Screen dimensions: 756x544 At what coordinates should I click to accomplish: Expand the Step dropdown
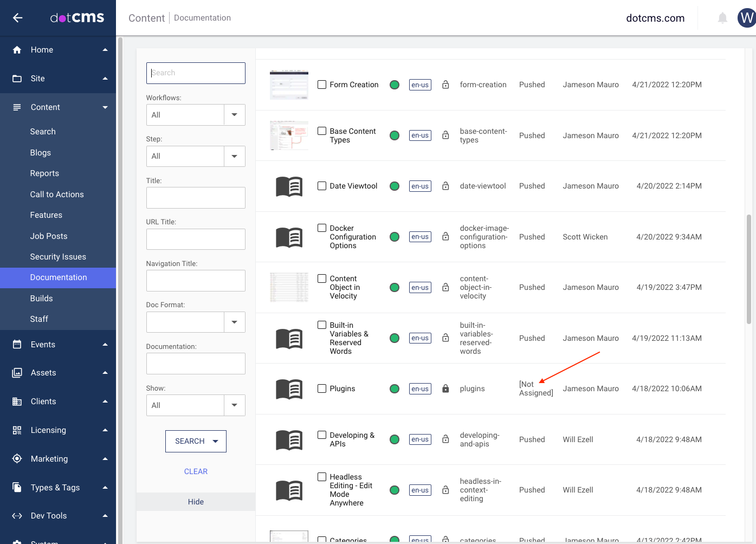pos(234,156)
